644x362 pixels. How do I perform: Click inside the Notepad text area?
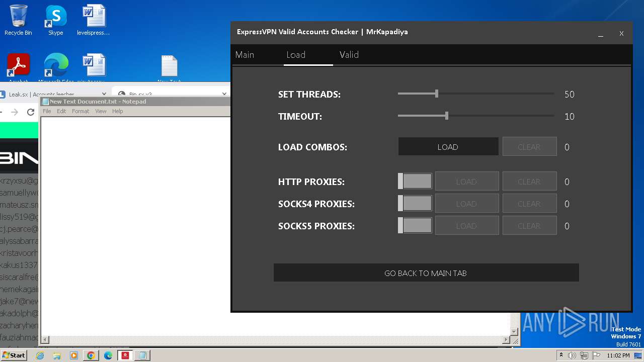pos(136,226)
